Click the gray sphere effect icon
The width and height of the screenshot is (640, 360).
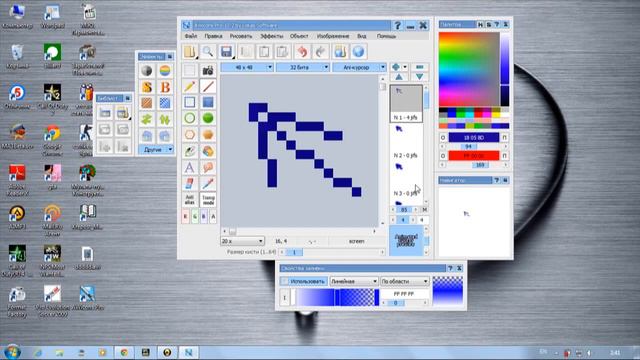tap(147, 71)
